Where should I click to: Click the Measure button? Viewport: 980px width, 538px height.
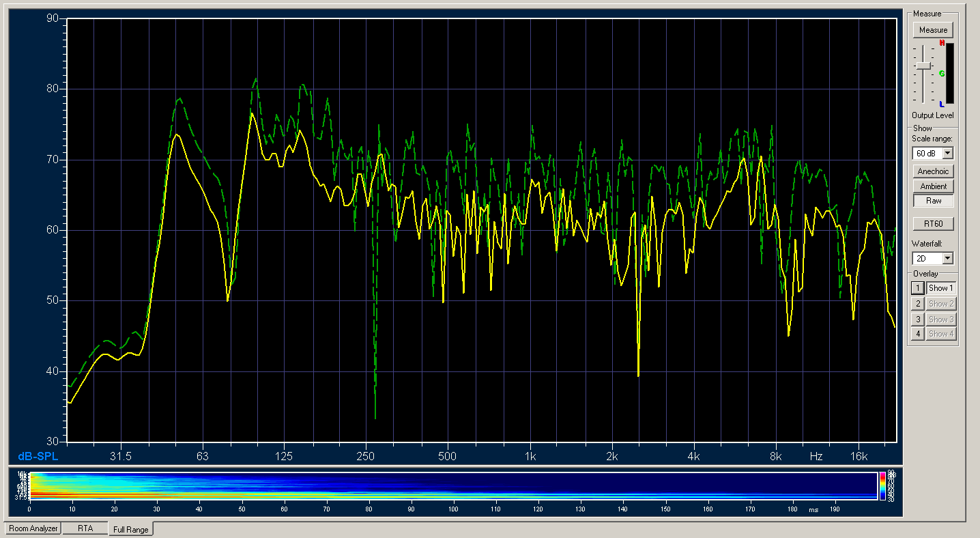933,30
